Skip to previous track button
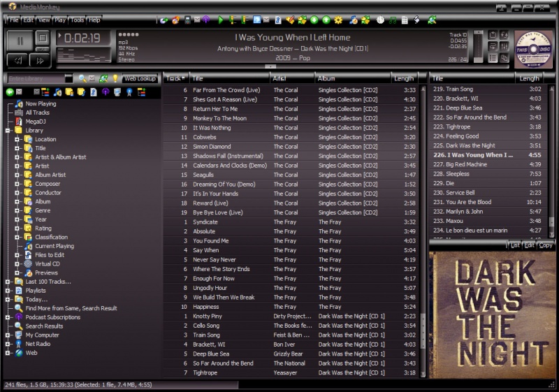The height and width of the screenshot is (392, 559). pos(17,60)
